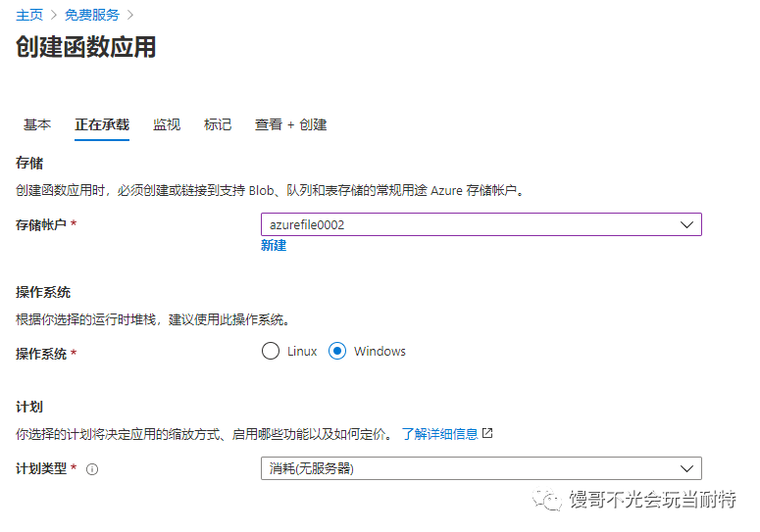The height and width of the screenshot is (532, 760).
Task: Open 了解详细信息 link about plans
Action: pyautogui.click(x=440, y=434)
